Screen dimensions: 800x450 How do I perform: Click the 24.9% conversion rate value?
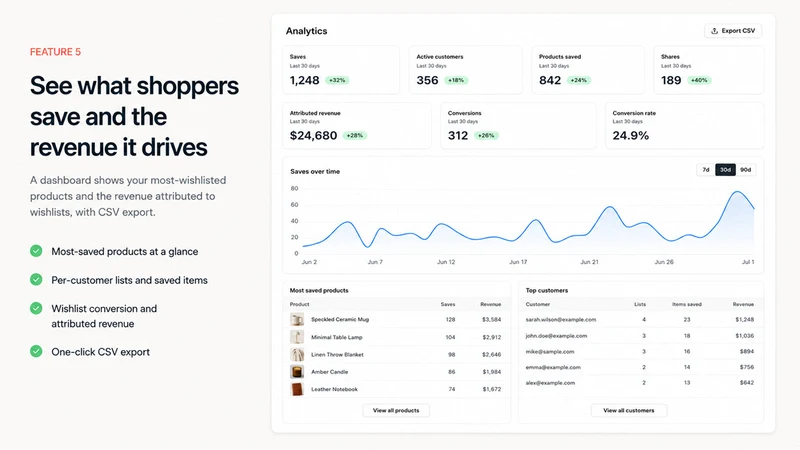pyautogui.click(x=631, y=136)
